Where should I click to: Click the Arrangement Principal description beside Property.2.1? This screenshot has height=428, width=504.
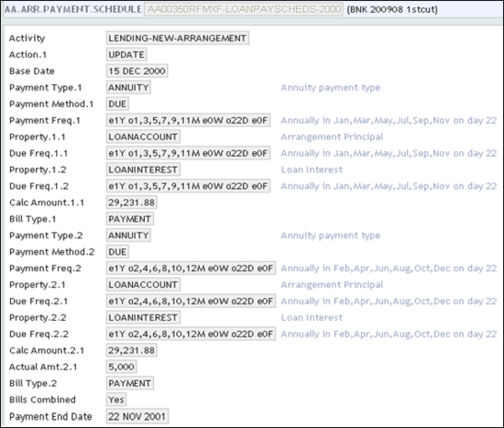pos(332,285)
